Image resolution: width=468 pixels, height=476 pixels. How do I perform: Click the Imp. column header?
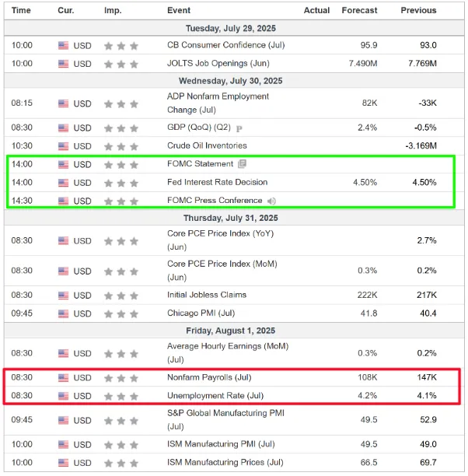click(113, 10)
